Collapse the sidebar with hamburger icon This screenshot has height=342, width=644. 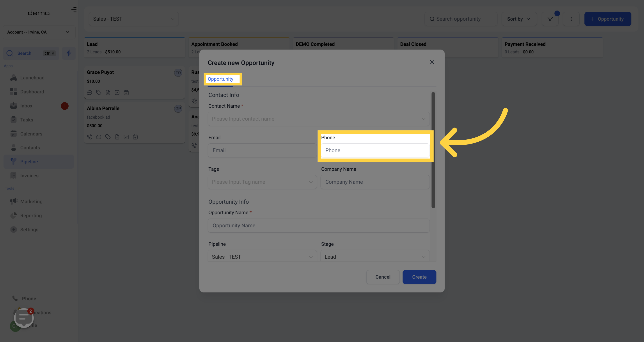point(74,10)
